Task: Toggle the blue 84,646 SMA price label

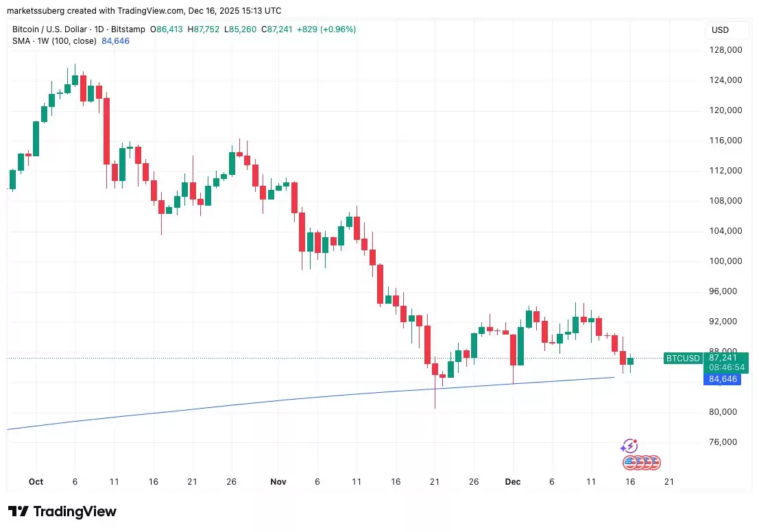Action: pos(723,379)
